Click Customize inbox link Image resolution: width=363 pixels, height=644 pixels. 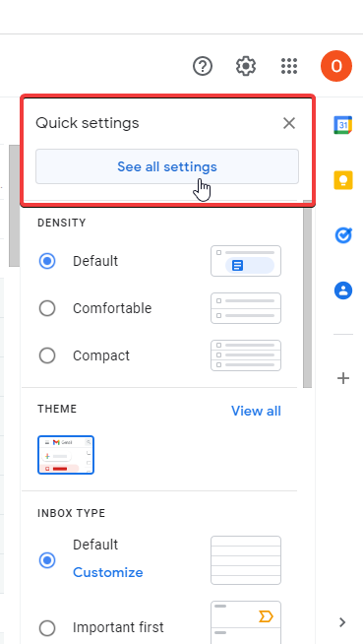[108, 572]
